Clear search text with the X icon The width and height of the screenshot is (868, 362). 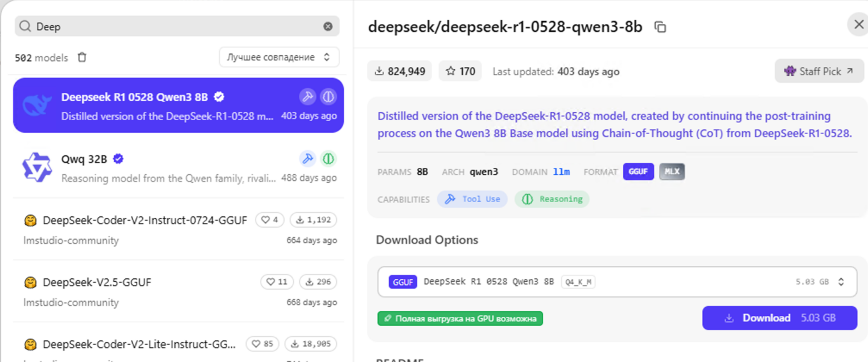(328, 26)
